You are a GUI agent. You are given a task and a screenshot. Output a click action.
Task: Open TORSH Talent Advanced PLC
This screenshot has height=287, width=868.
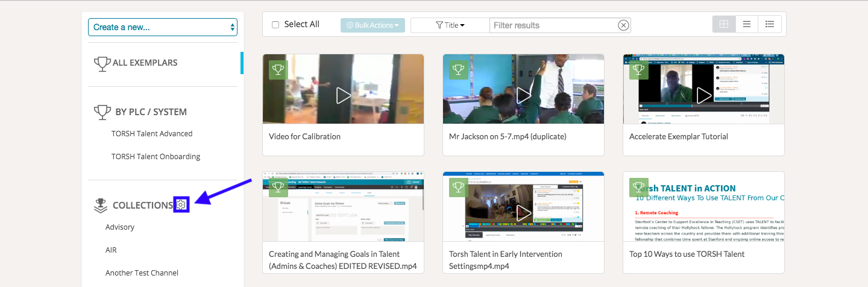click(152, 134)
